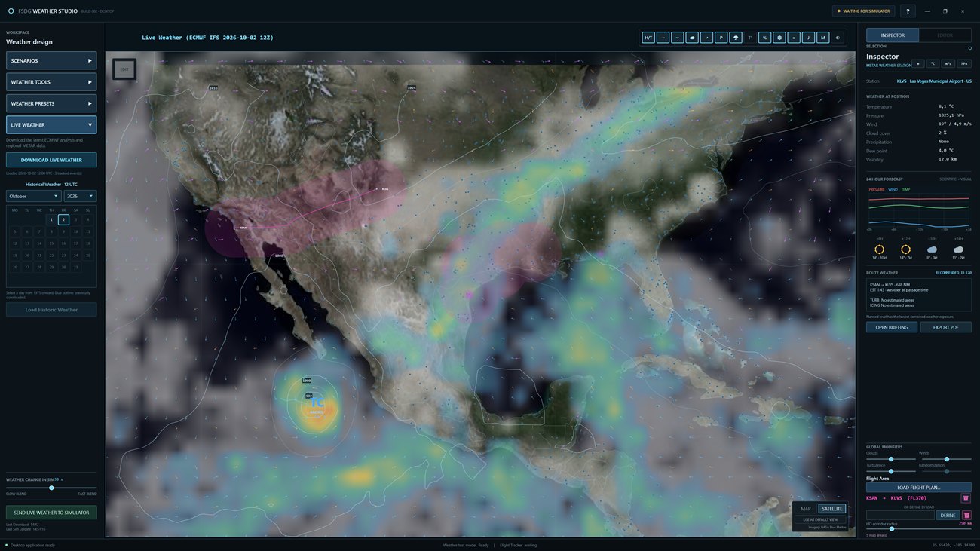Image resolution: width=980 pixels, height=551 pixels.
Task: Expand the WEATHER TOOLS section
Action: coord(51,82)
